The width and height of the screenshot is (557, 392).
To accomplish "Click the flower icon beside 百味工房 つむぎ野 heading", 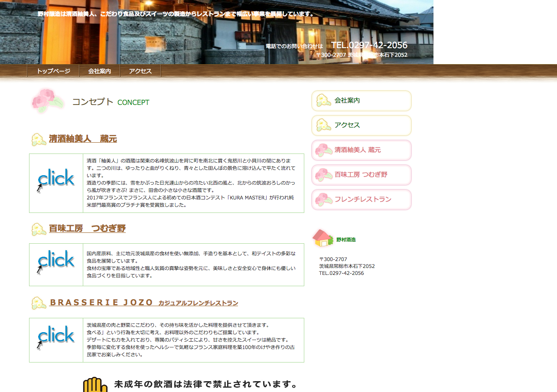I will tap(38, 228).
